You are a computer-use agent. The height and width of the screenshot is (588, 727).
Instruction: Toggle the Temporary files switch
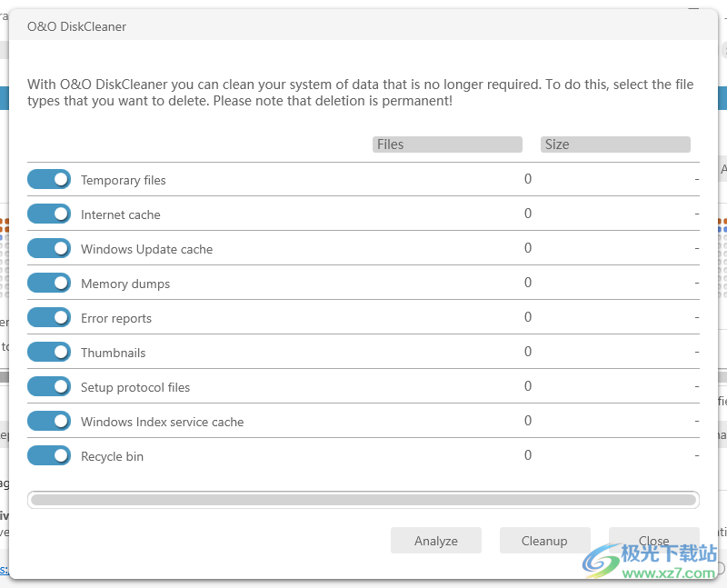pyautogui.click(x=49, y=179)
